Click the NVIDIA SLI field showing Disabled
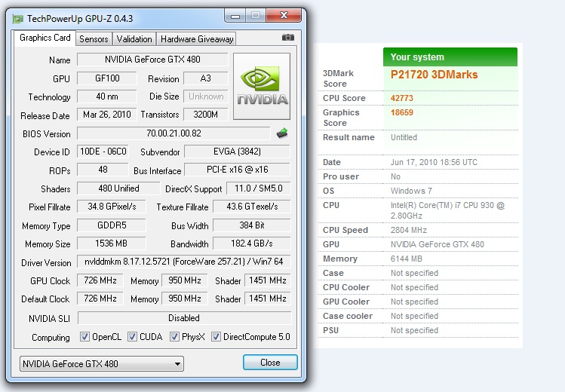The image size is (565, 392). [184, 318]
